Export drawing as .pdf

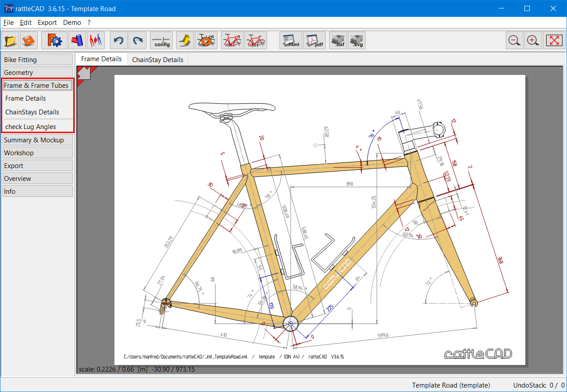coord(315,40)
